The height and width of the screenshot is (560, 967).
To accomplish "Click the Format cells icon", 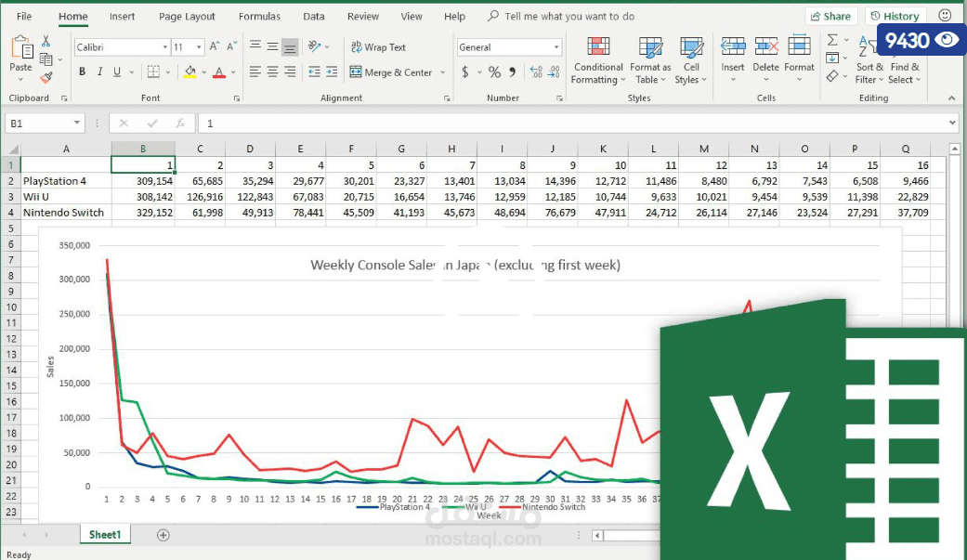I will [x=799, y=47].
